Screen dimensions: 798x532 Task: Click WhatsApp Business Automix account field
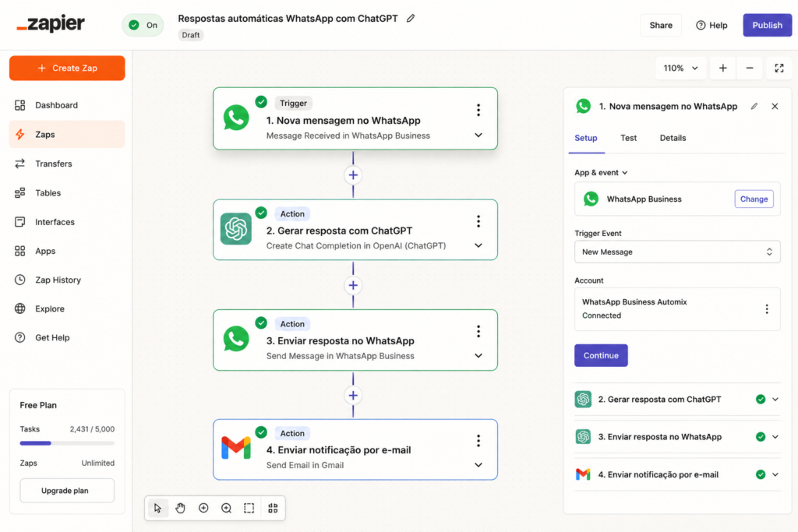pyautogui.click(x=677, y=308)
